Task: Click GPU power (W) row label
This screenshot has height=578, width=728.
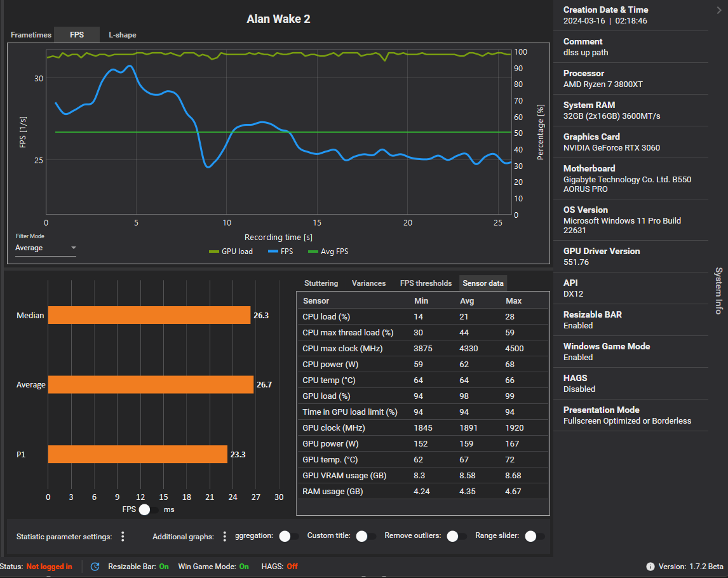Action: point(330,444)
